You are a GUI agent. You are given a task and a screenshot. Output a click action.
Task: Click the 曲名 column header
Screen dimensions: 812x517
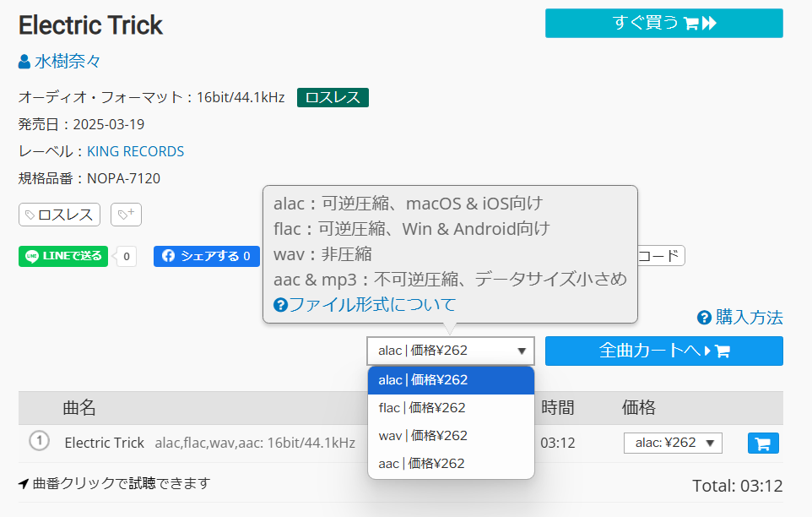[x=79, y=408]
